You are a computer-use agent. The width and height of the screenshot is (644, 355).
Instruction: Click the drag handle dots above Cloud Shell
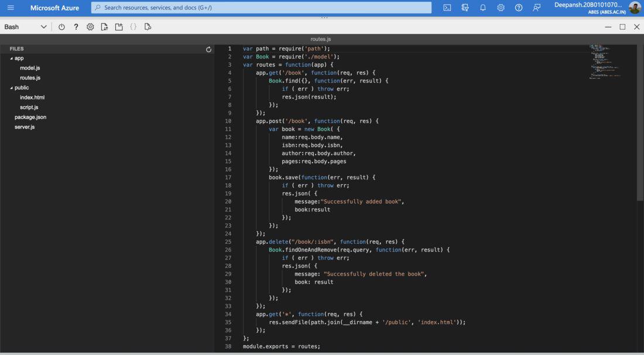click(324, 18)
